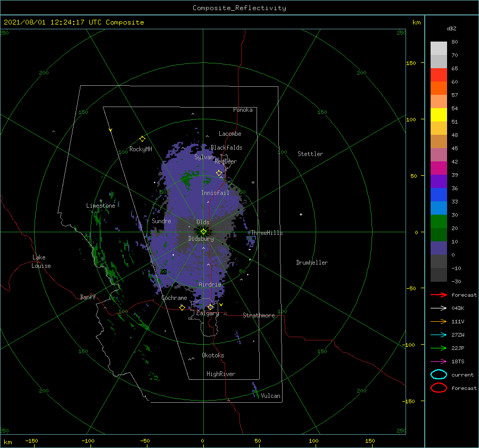Click the Composite_Reflectivity title text
Image resolution: width=479 pixels, height=448 pixels.
[x=240, y=8]
